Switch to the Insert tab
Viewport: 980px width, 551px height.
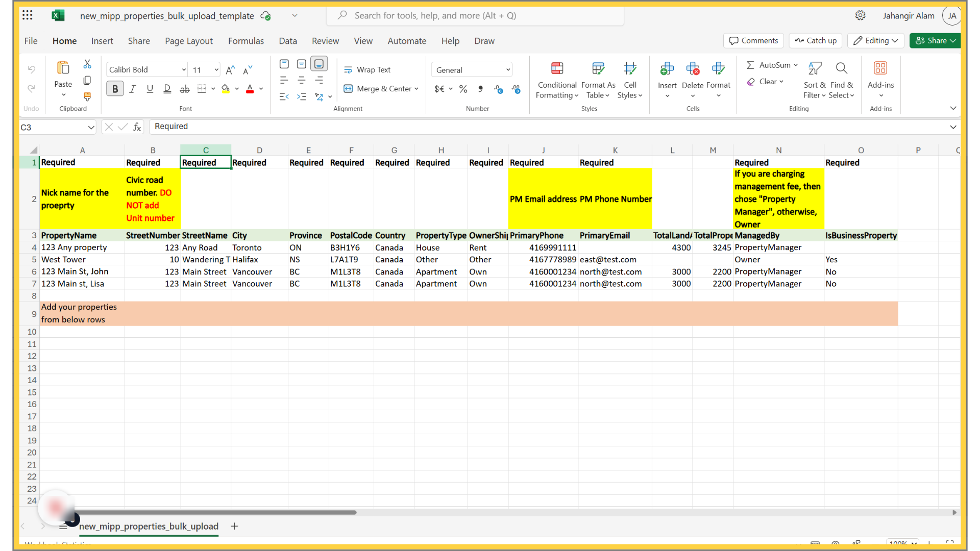tap(102, 41)
